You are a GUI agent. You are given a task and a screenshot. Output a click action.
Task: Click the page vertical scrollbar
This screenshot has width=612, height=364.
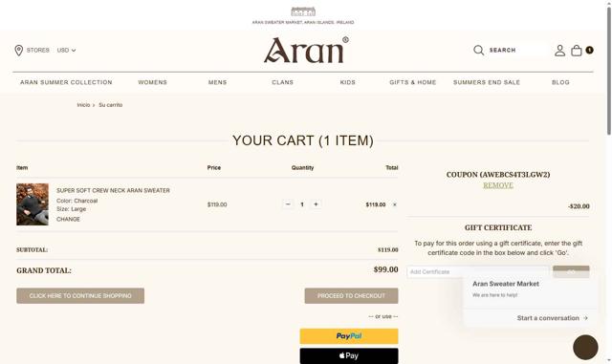608,71
